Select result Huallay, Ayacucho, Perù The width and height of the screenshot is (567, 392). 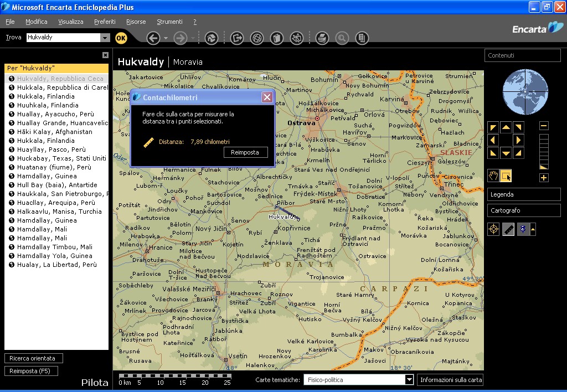[56, 114]
